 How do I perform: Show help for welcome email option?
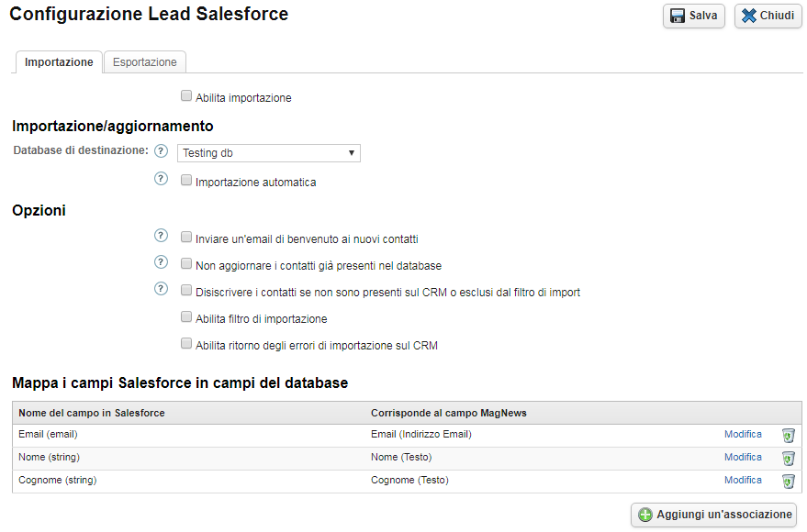tap(162, 237)
